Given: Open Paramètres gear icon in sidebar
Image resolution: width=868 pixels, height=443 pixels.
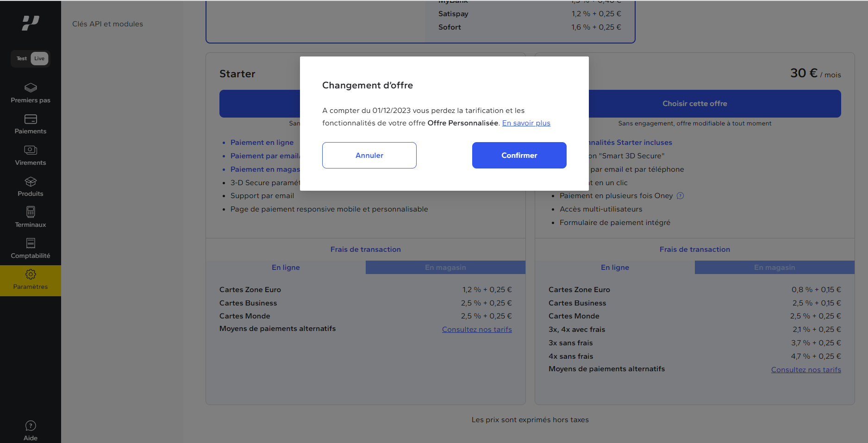Looking at the screenshot, I should tap(31, 274).
